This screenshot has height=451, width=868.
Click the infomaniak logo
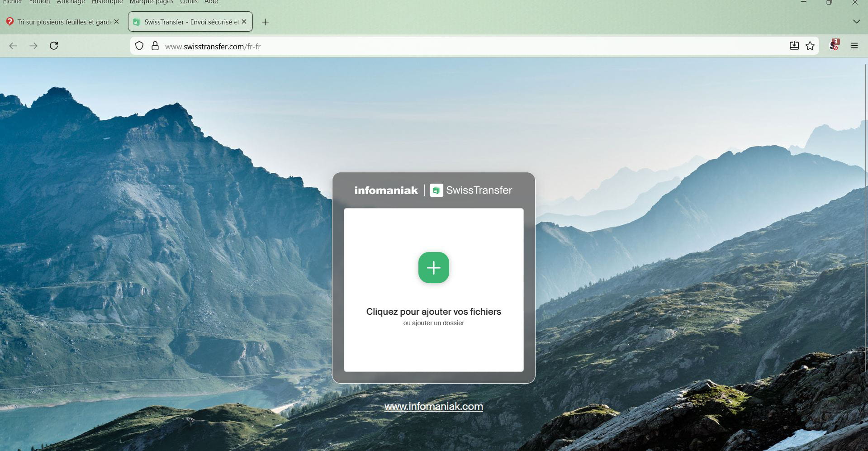coord(386,190)
